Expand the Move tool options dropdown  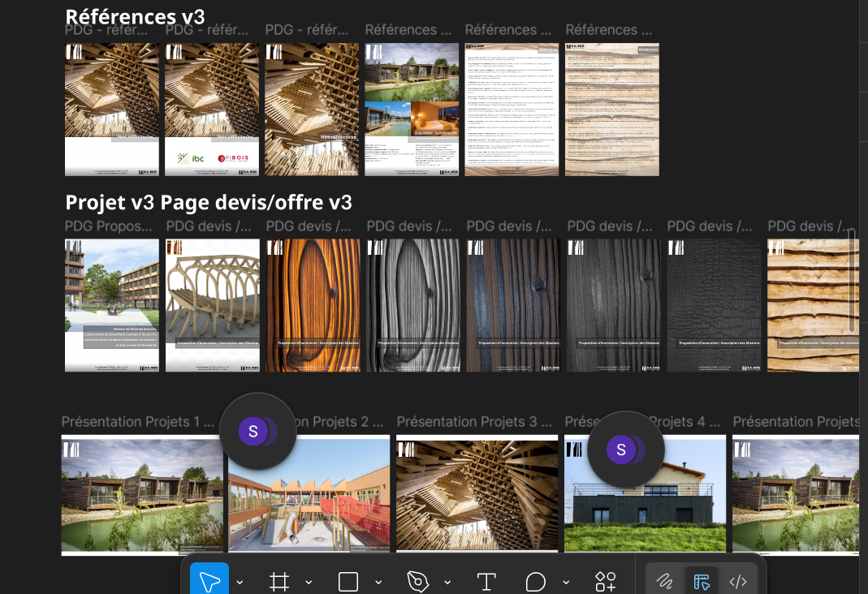point(240,582)
